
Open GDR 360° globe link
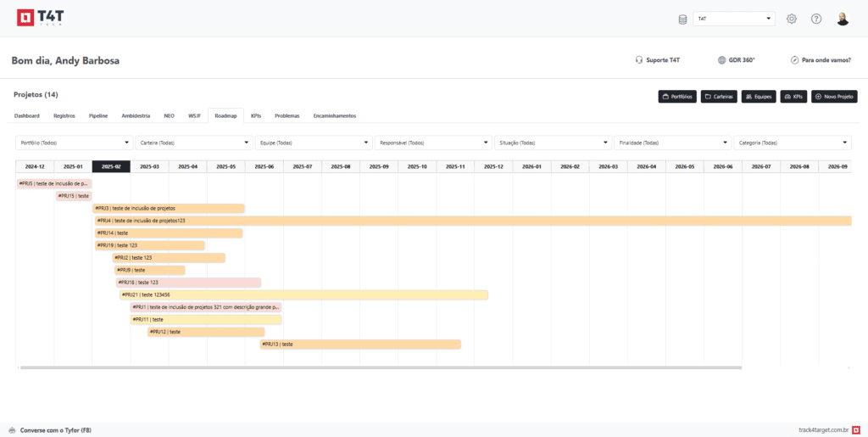736,60
